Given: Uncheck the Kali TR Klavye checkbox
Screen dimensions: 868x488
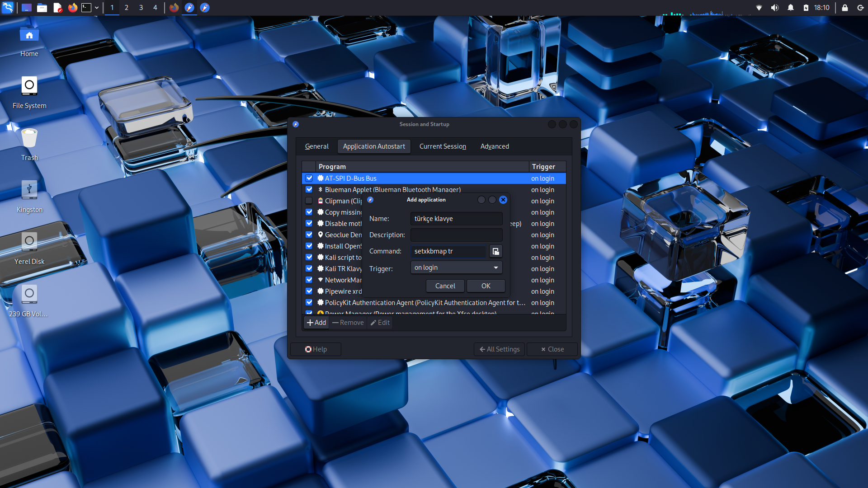Looking at the screenshot, I should click(309, 269).
